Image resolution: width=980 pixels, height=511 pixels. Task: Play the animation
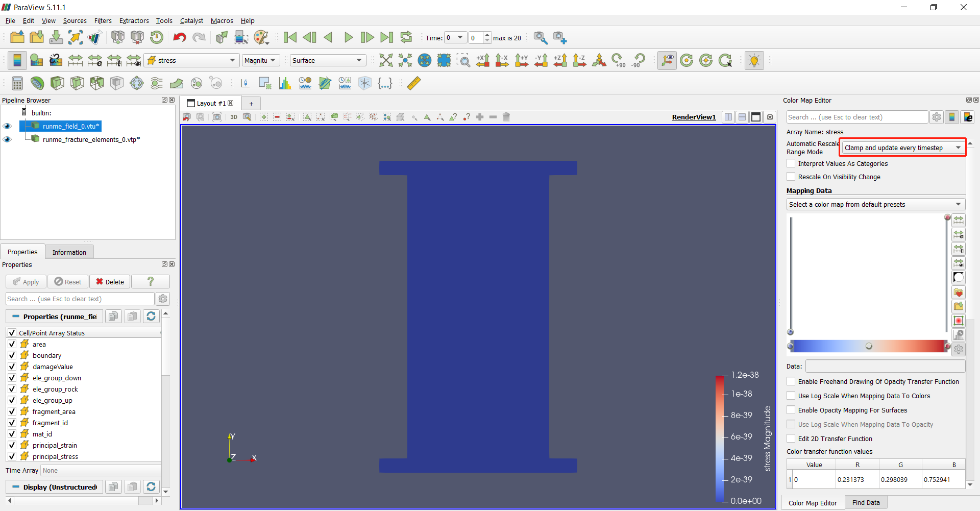[349, 37]
